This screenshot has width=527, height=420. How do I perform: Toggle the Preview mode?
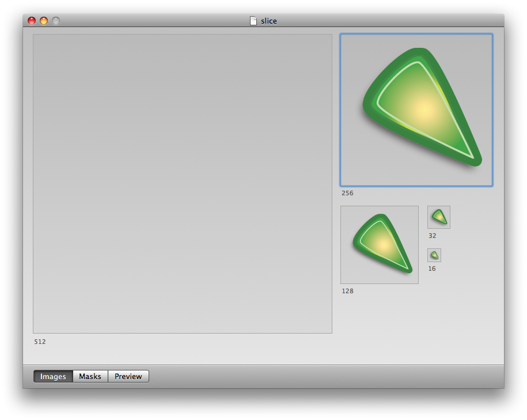[x=128, y=376]
